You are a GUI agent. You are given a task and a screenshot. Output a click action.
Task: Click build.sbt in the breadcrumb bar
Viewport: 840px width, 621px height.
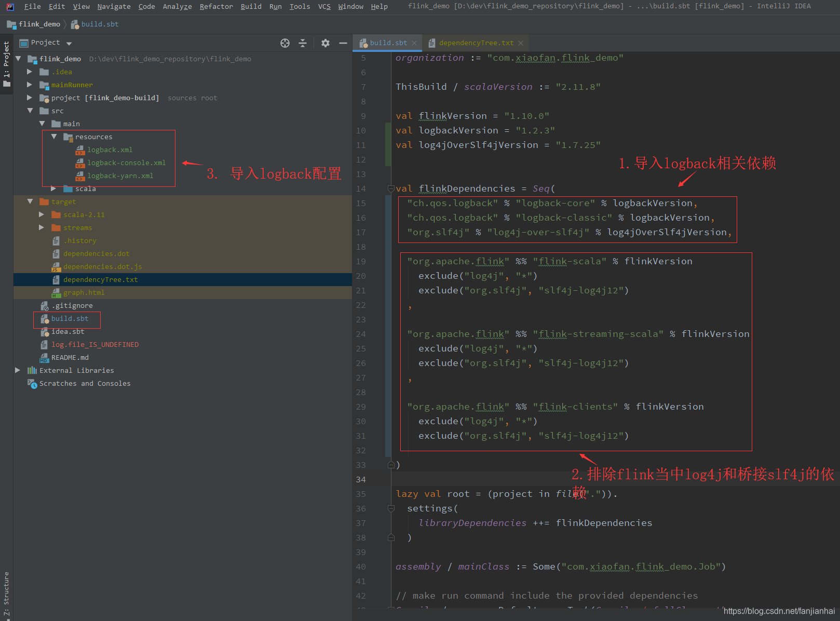pos(100,24)
